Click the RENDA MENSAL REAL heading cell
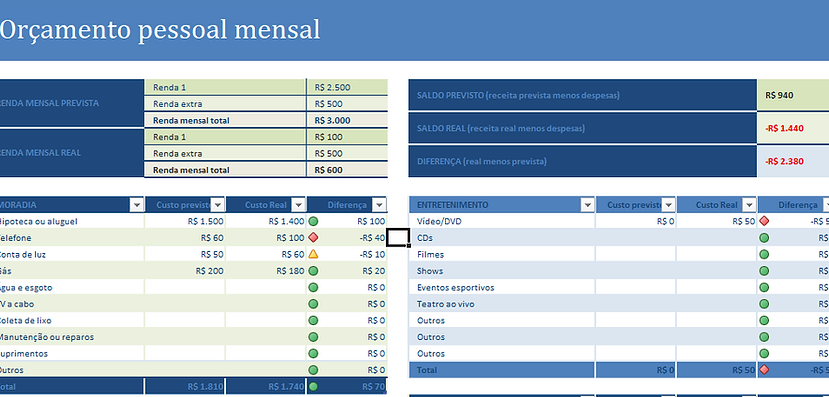Viewport: 829px width, 397px height. click(x=72, y=153)
